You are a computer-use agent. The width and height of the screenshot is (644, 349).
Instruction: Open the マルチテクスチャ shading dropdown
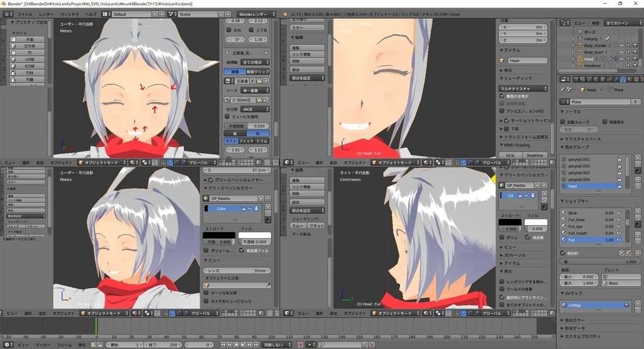point(523,89)
